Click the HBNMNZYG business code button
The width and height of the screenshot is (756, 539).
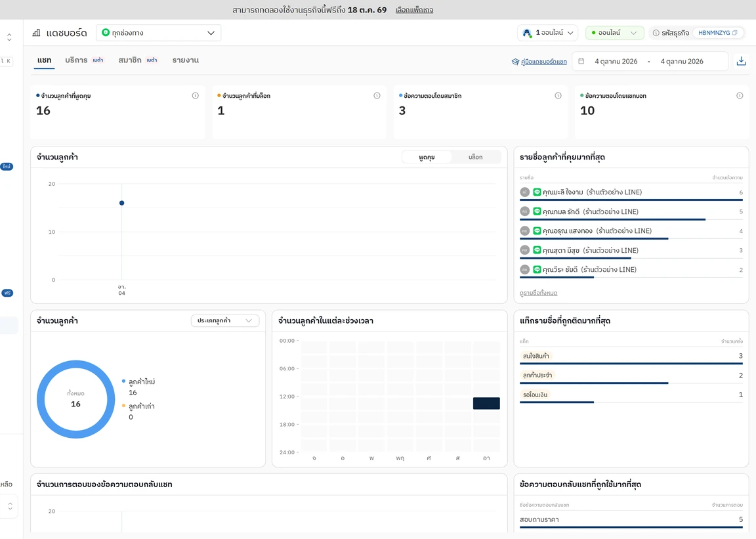point(717,33)
